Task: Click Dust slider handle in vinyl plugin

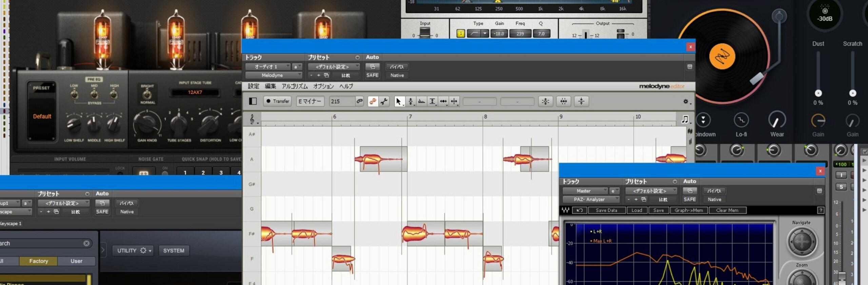Action: [818, 93]
